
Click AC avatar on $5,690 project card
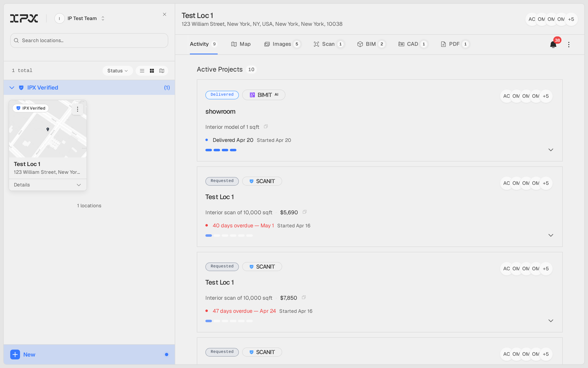coord(507,183)
